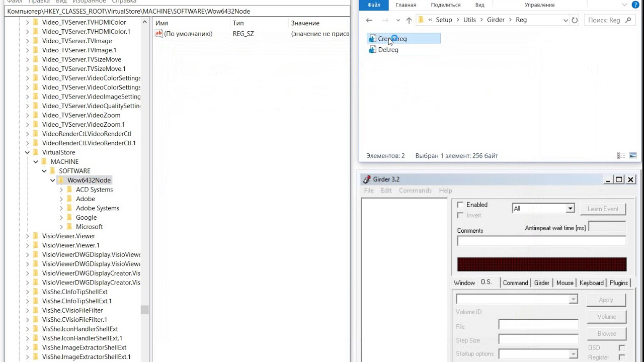Viewport: 644px width, 362px height.
Task: Open Girder Commands menu
Action: tap(415, 191)
